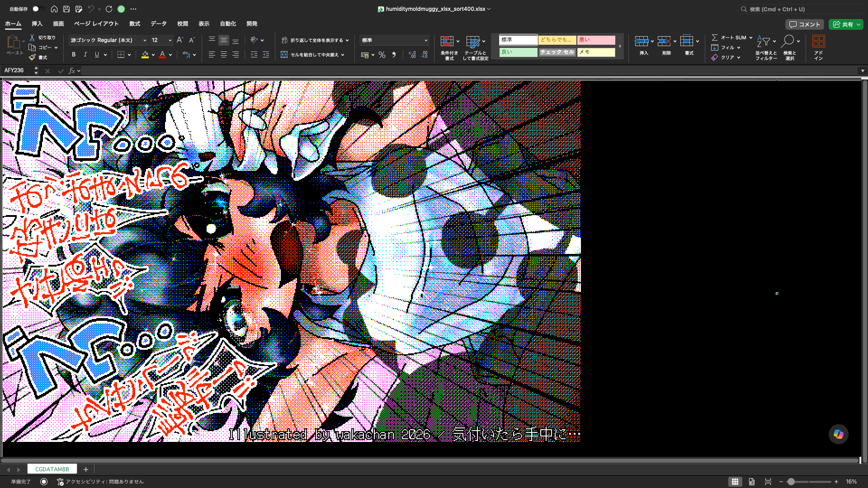Click the Decrease Decimal icon
This screenshot has width=868, height=488.
tap(424, 55)
